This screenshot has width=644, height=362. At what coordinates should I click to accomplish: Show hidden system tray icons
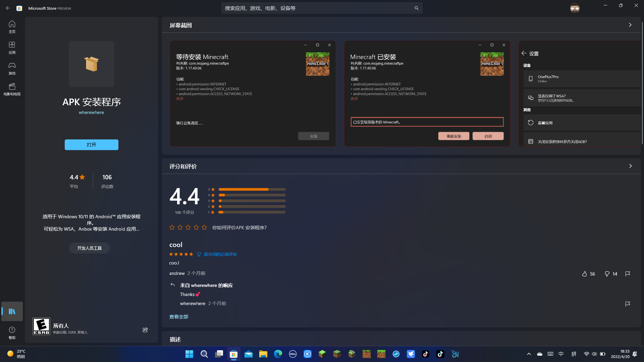[x=529, y=354]
